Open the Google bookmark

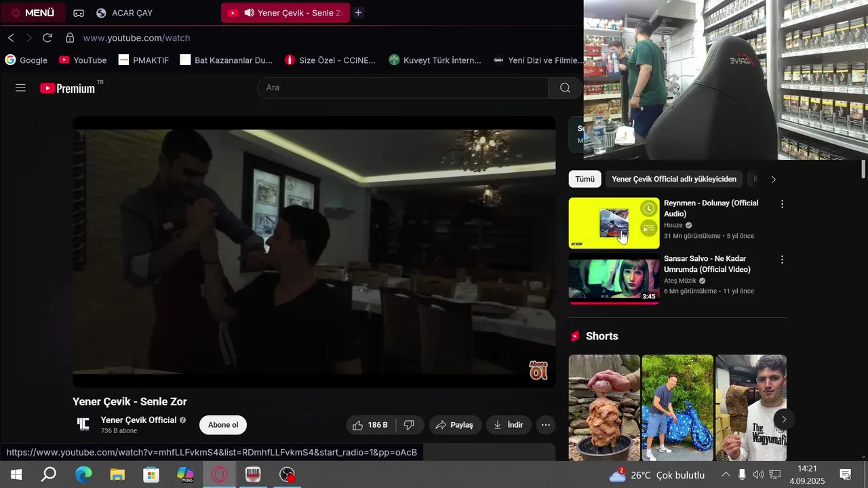26,60
